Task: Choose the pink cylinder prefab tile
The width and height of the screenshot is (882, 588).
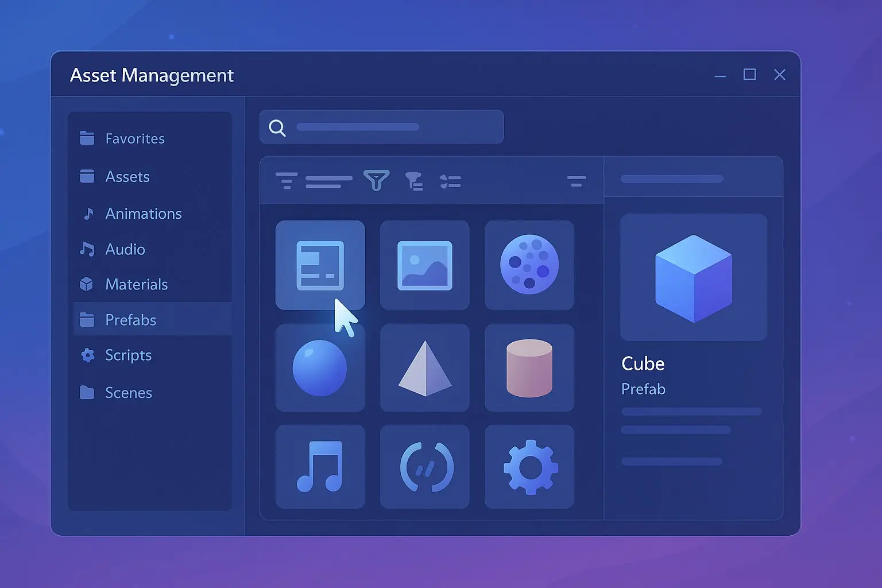Action: 529,368
